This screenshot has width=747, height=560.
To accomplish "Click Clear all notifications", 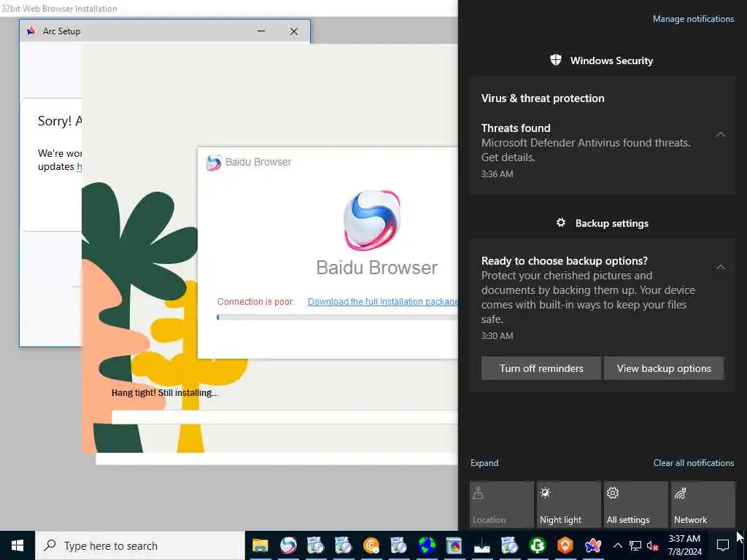I will [x=693, y=463].
